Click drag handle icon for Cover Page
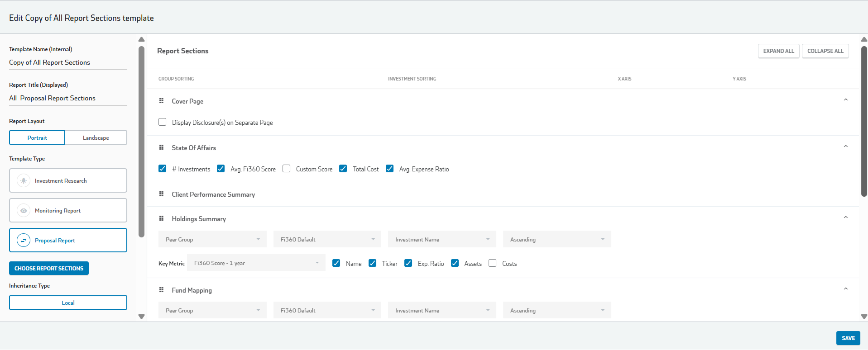The image size is (868, 350). (161, 101)
